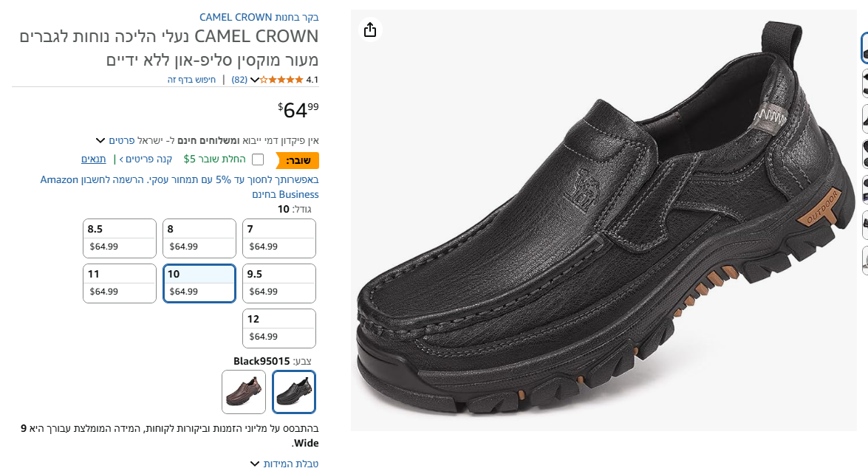Image resolution: width=868 pixels, height=468 pixels.
Task: Click the share icon on product image
Action: pos(370,30)
